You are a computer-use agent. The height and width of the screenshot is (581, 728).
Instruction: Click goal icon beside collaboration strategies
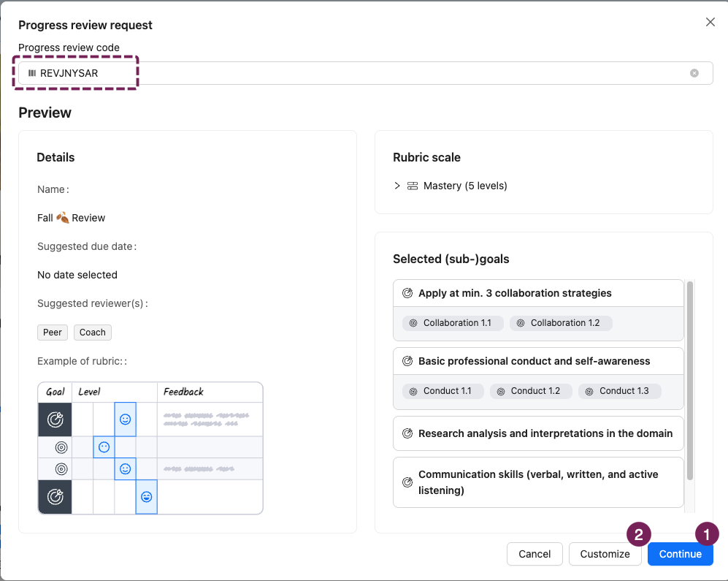tap(407, 293)
